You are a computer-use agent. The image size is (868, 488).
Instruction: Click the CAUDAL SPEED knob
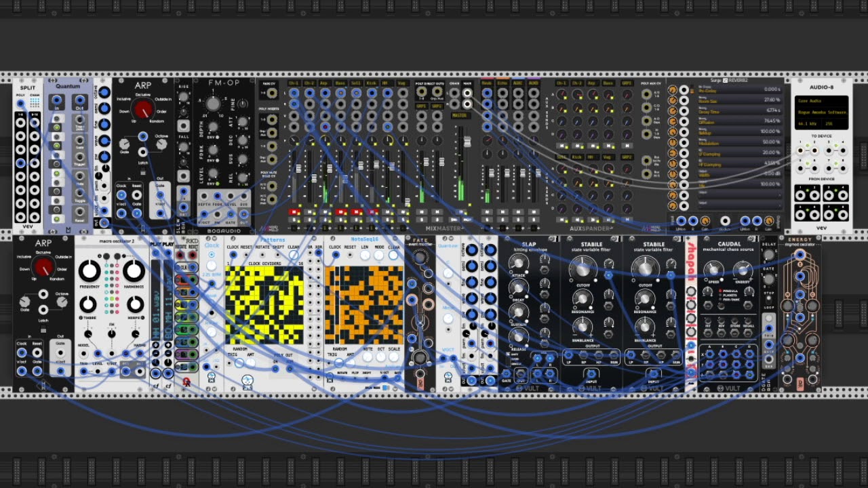pyautogui.click(x=713, y=270)
